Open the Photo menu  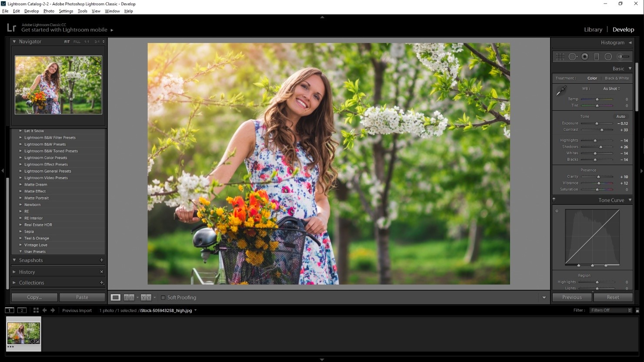[x=49, y=11]
